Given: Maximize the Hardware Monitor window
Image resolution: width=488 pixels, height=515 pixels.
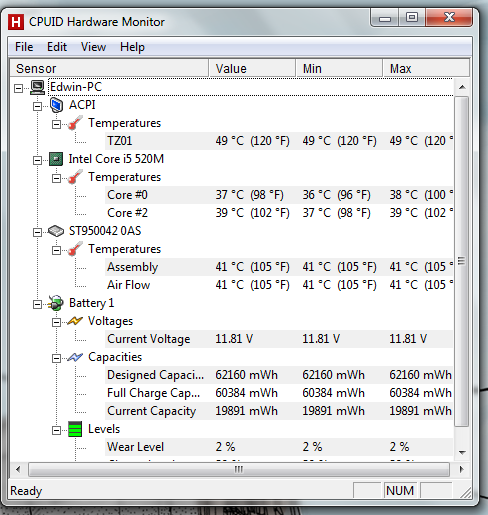Looking at the screenshot, I should (412, 18).
